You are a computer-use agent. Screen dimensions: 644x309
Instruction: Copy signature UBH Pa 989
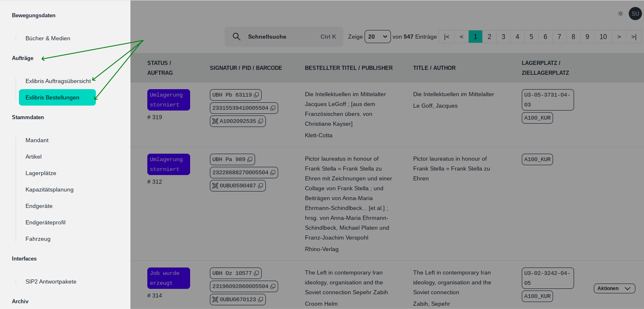point(250,159)
